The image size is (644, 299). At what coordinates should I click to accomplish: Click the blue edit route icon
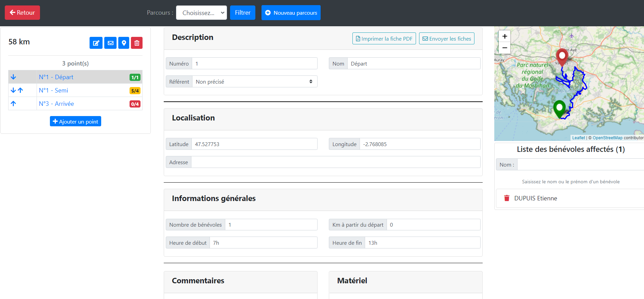(x=96, y=43)
